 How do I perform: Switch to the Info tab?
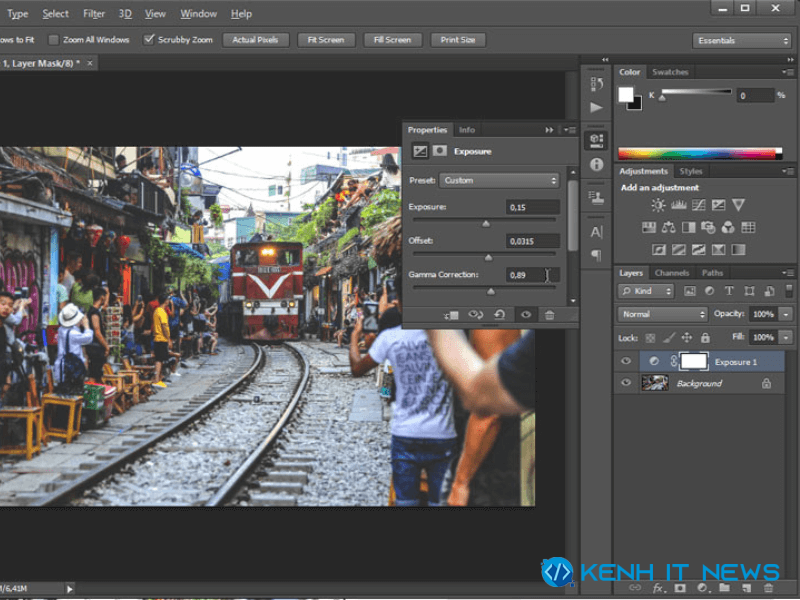(x=467, y=130)
